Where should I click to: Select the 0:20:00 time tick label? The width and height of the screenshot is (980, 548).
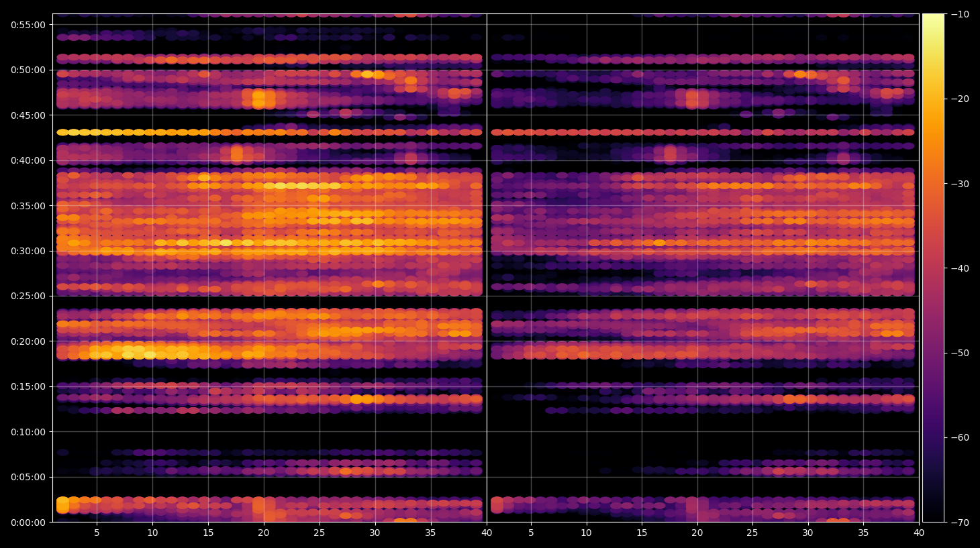click(28, 341)
